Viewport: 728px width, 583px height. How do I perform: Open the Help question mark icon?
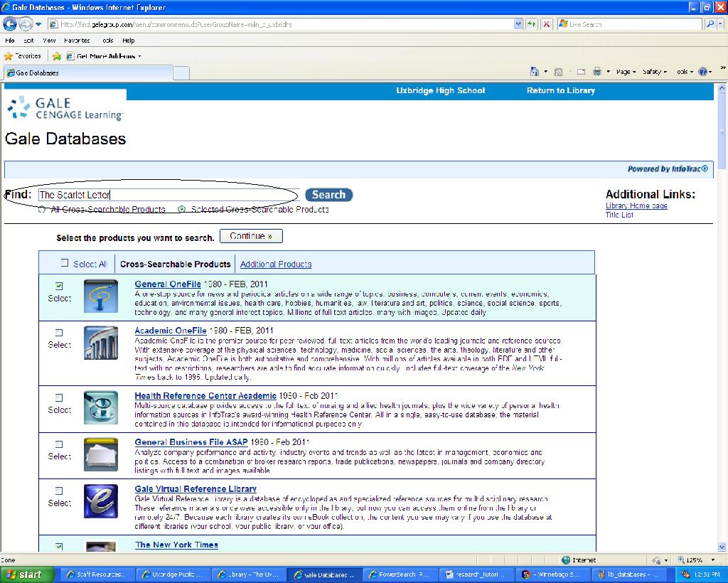pos(702,72)
